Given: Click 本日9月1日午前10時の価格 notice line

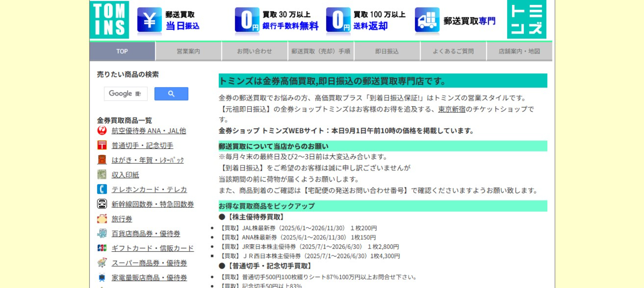Looking at the screenshot, I should pyautogui.click(x=347, y=131).
